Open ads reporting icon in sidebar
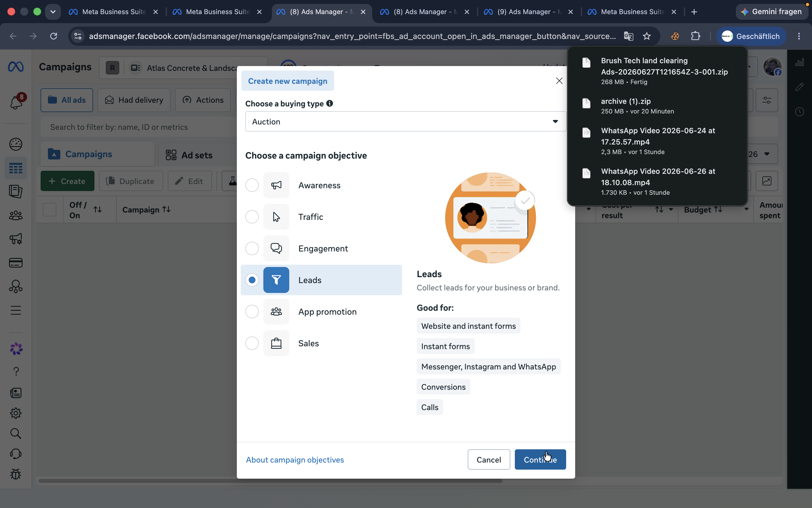Image resolution: width=812 pixels, height=508 pixels. pyautogui.click(x=16, y=192)
